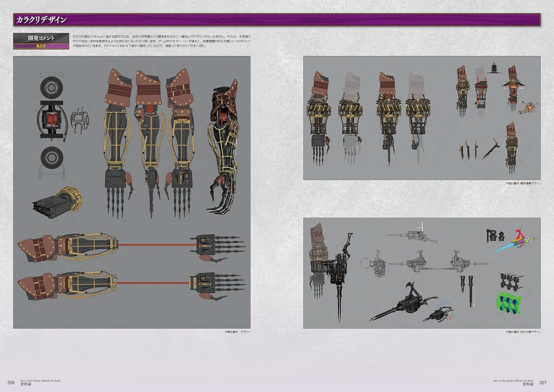Click the angled gauntlet with curved claws
Image resolution: width=554 pixels, height=392 pixels.
tap(224, 146)
